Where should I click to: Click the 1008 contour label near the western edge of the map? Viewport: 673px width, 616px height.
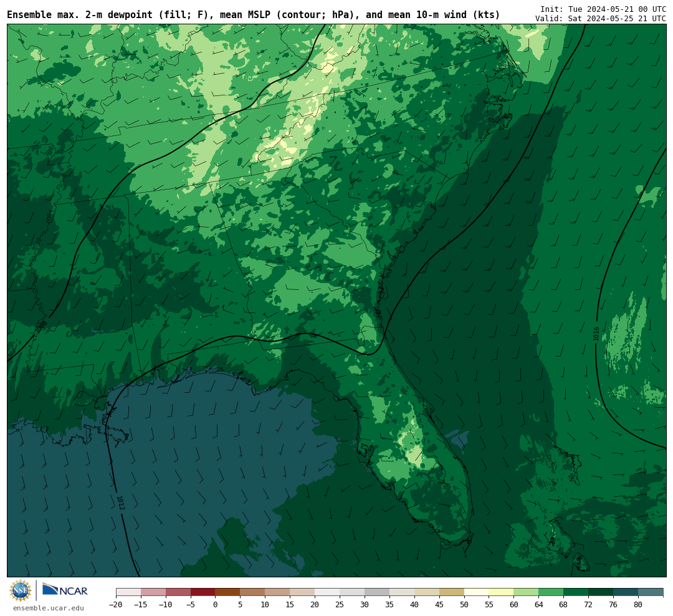point(41,327)
